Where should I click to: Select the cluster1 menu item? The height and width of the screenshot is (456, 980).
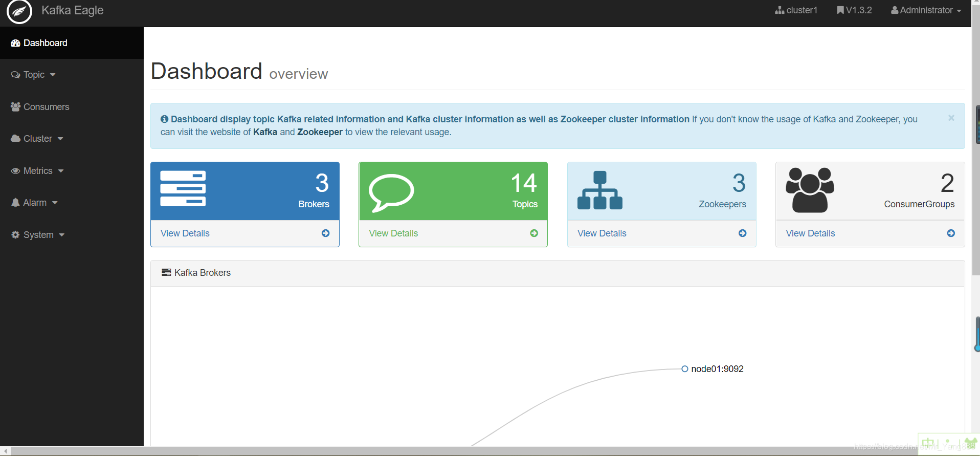[796, 10]
